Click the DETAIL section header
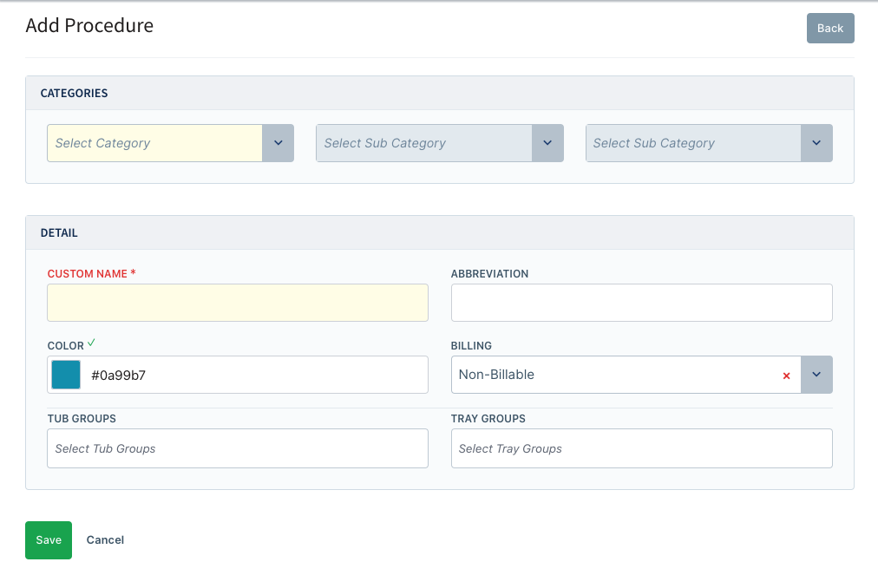878x588 pixels. point(59,233)
